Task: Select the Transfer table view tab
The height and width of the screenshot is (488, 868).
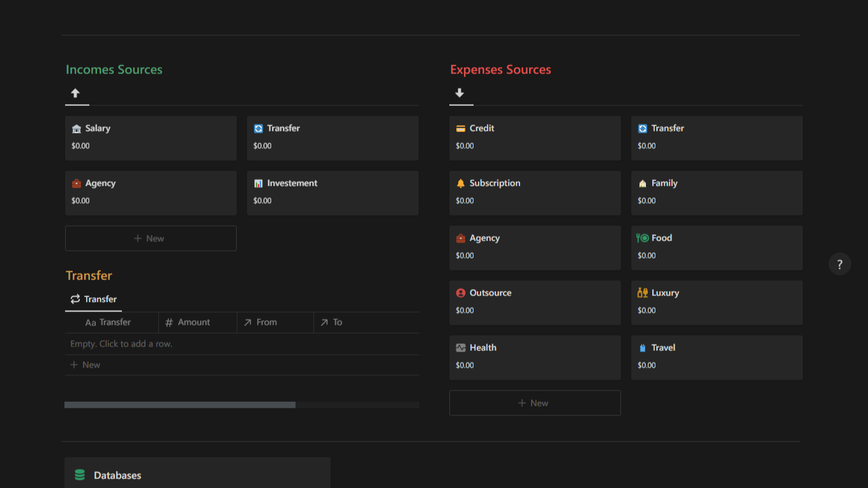Action: pos(93,299)
